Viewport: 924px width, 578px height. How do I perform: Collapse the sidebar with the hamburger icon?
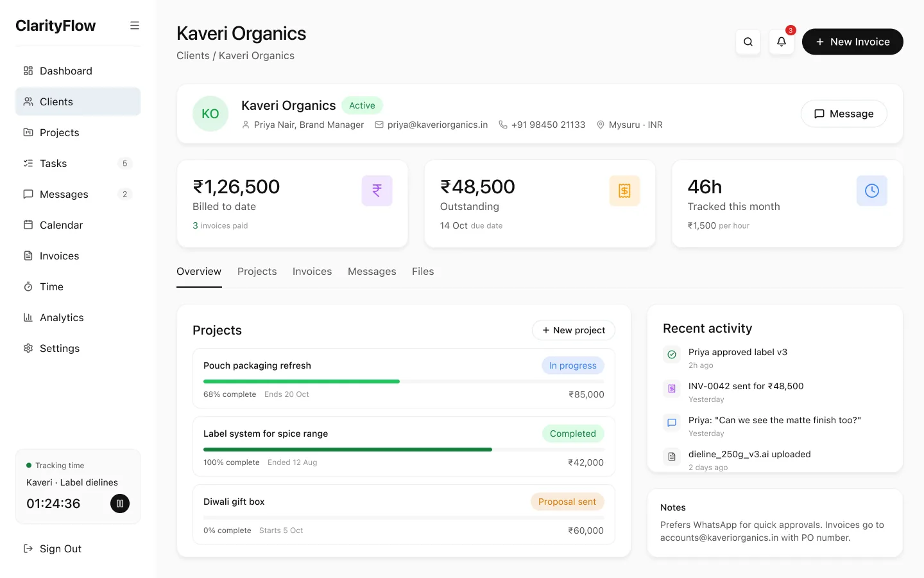point(135,26)
